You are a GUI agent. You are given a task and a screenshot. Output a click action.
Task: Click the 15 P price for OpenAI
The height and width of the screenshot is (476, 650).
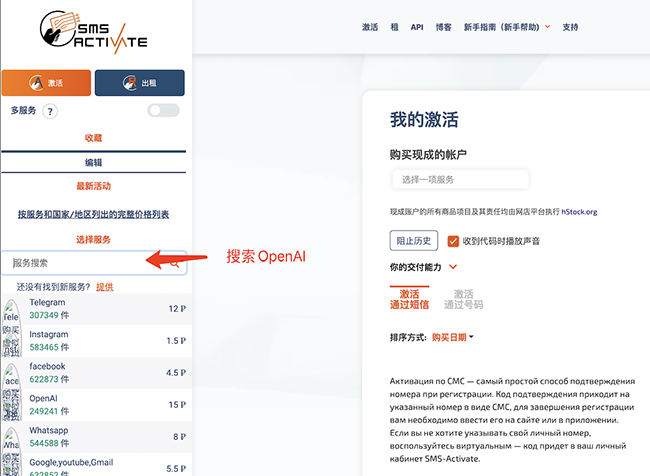coord(177,405)
